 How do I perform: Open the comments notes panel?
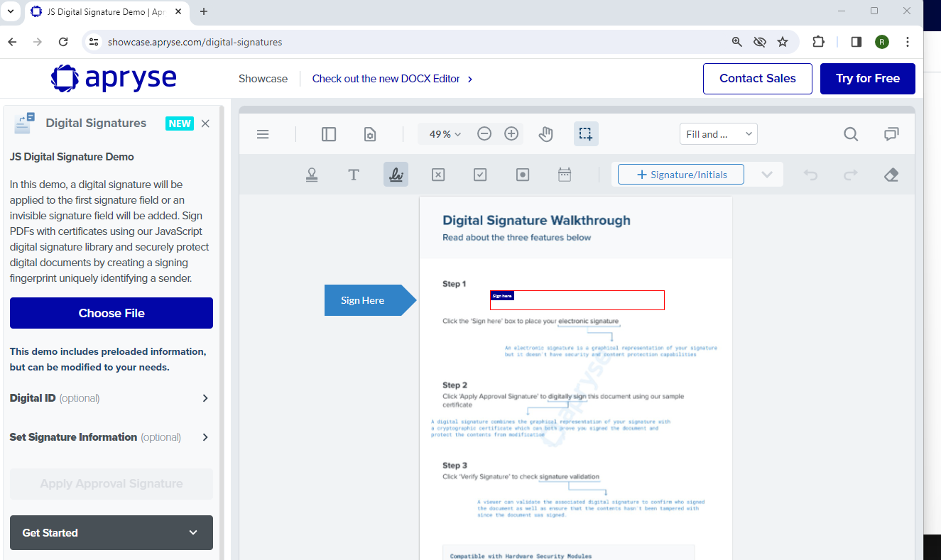(x=891, y=133)
